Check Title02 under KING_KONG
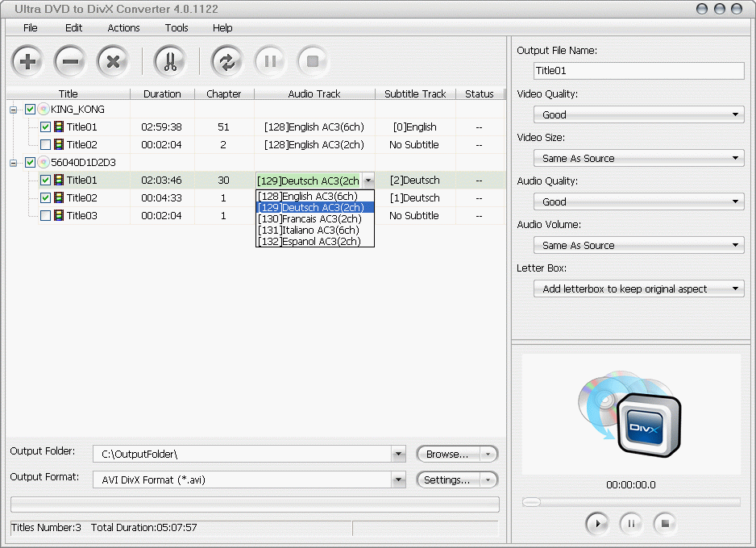This screenshot has height=548, width=756. point(45,144)
